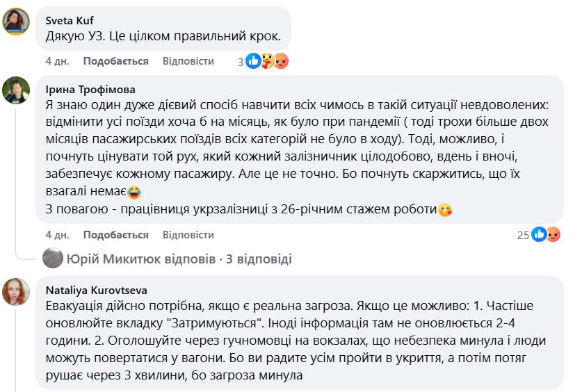View like reaction icon on Sveta Kuf's comment
The height and width of the screenshot is (392, 582).
(x=253, y=61)
